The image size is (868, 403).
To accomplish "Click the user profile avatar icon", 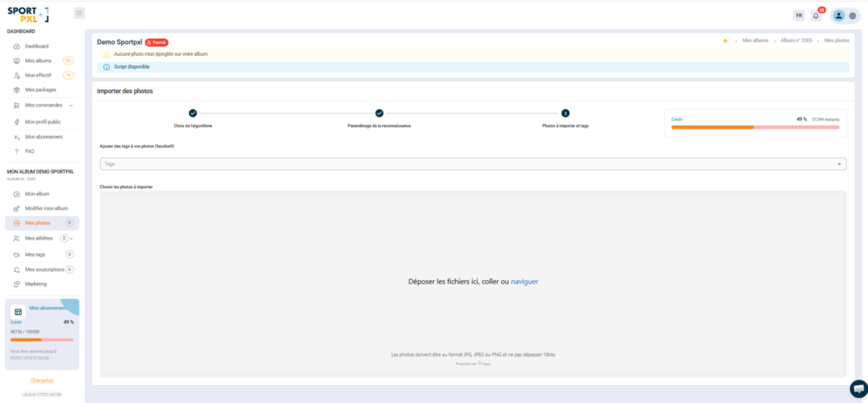I will [x=838, y=15].
